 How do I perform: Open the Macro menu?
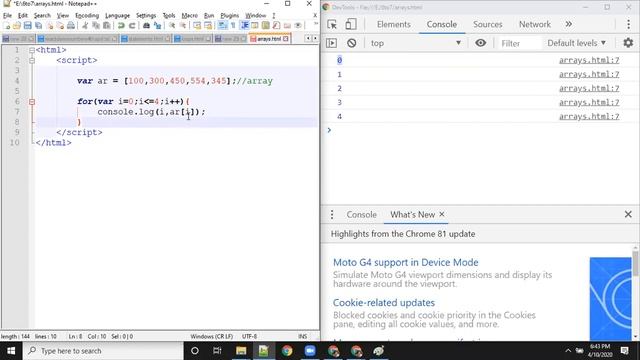click(x=189, y=16)
